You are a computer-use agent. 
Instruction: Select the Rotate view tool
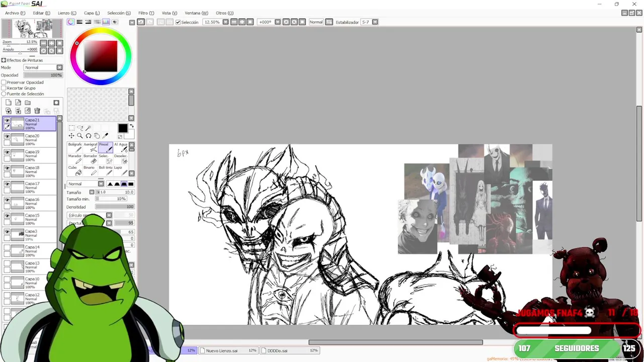[89, 136]
